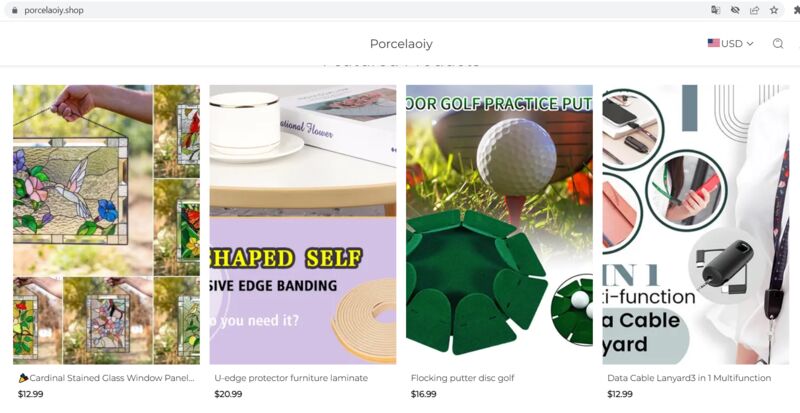Select the stained glass hummingbird product image
This screenshot has width=800, height=413.
click(107, 224)
